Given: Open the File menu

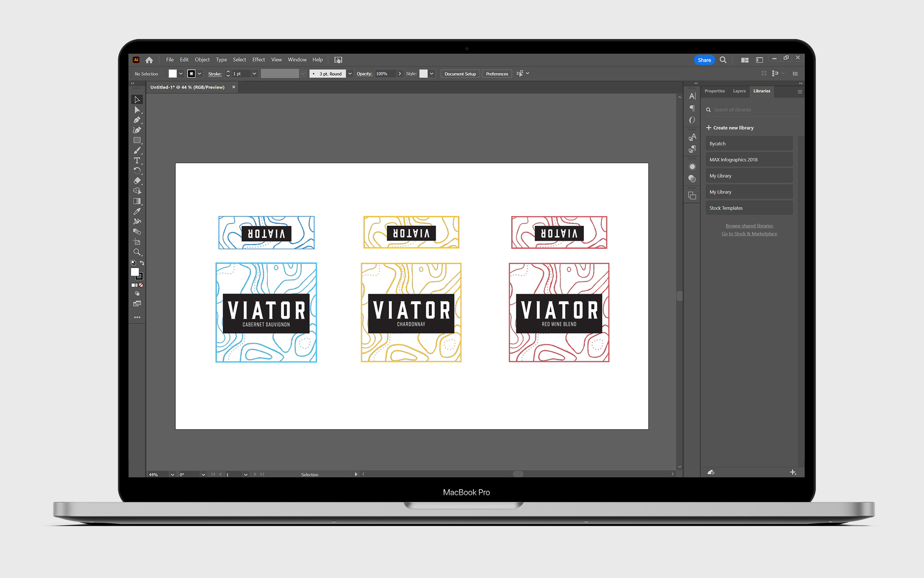Looking at the screenshot, I should 170,60.
